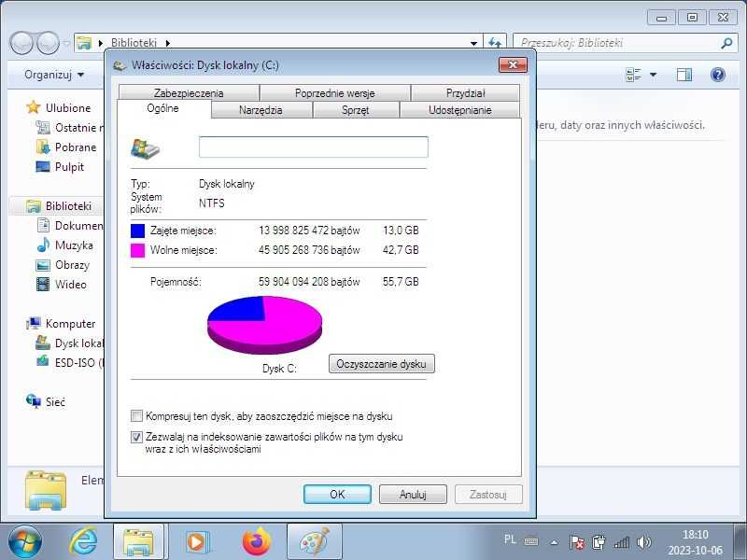Screen dimensions: 747x560
Task: Open the address bar breadcrumb arrow after Biblioteki
Action: [x=168, y=43]
